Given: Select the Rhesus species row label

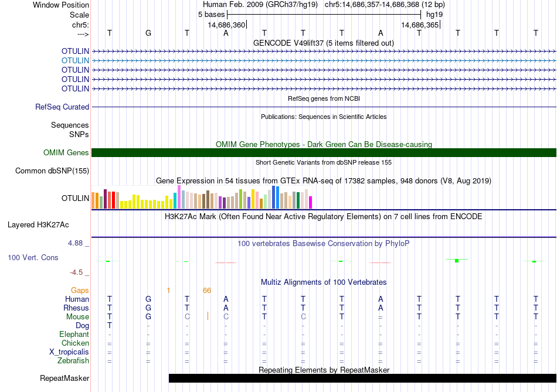Looking at the screenshot, I should pyautogui.click(x=76, y=308).
